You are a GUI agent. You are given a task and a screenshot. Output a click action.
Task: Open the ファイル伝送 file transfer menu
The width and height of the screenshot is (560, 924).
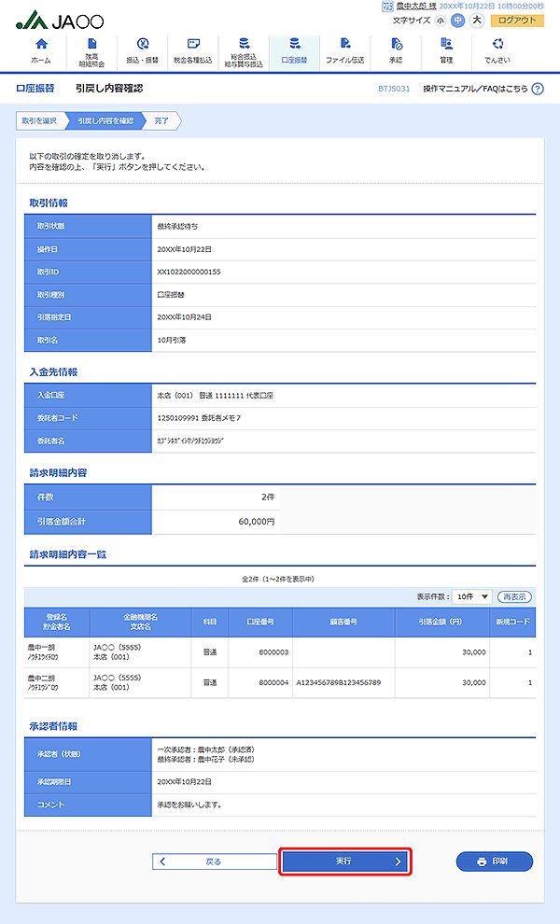344,50
